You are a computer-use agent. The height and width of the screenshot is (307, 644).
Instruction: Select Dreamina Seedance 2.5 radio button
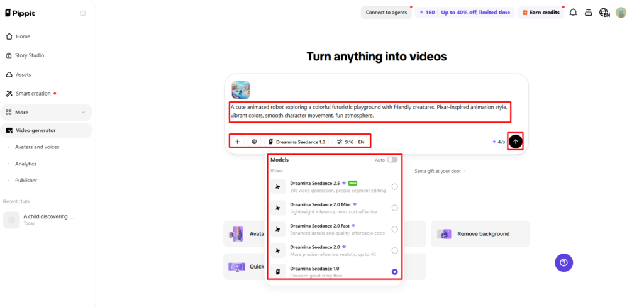[x=394, y=187]
